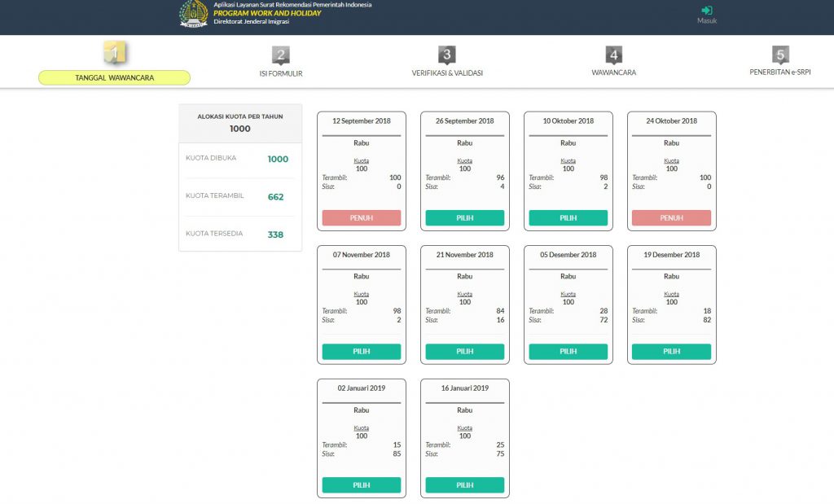Choose PILIH for 16 Januari 2019
The height and width of the screenshot is (504, 834).
click(x=465, y=484)
